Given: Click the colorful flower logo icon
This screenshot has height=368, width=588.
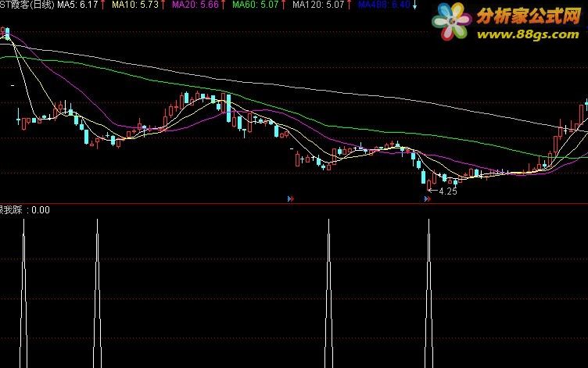Looking at the screenshot, I should click(451, 21).
